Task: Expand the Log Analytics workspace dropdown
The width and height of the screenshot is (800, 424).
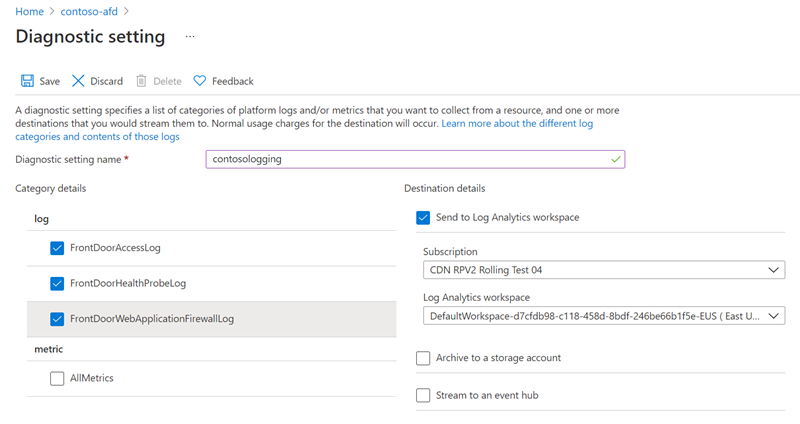Action: pos(604,316)
